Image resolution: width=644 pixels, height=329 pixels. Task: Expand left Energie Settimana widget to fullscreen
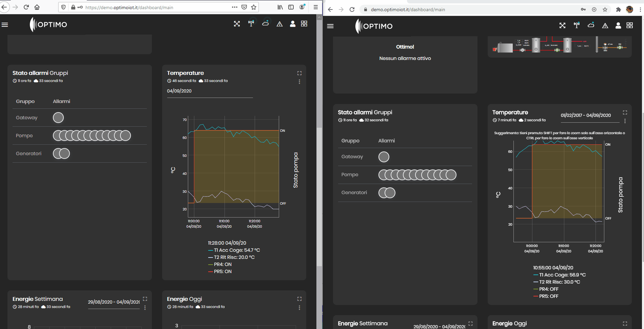(x=145, y=299)
